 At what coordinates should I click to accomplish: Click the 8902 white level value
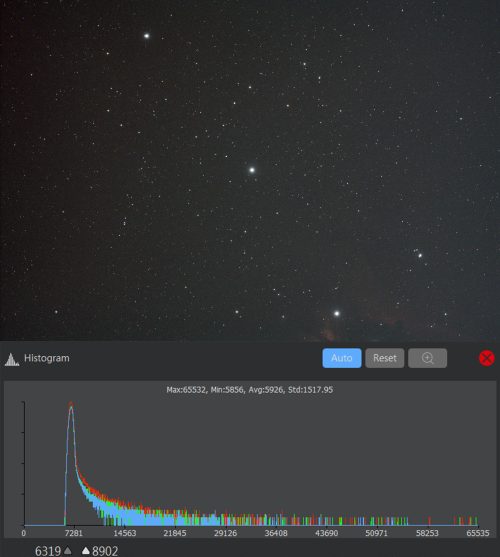click(x=105, y=551)
